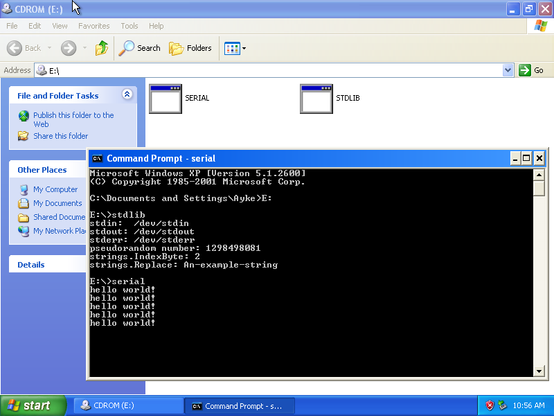Viewport: 554px width, 416px height.
Task: Switch to CDROM (E:) taskbar button
Action: (x=128, y=405)
